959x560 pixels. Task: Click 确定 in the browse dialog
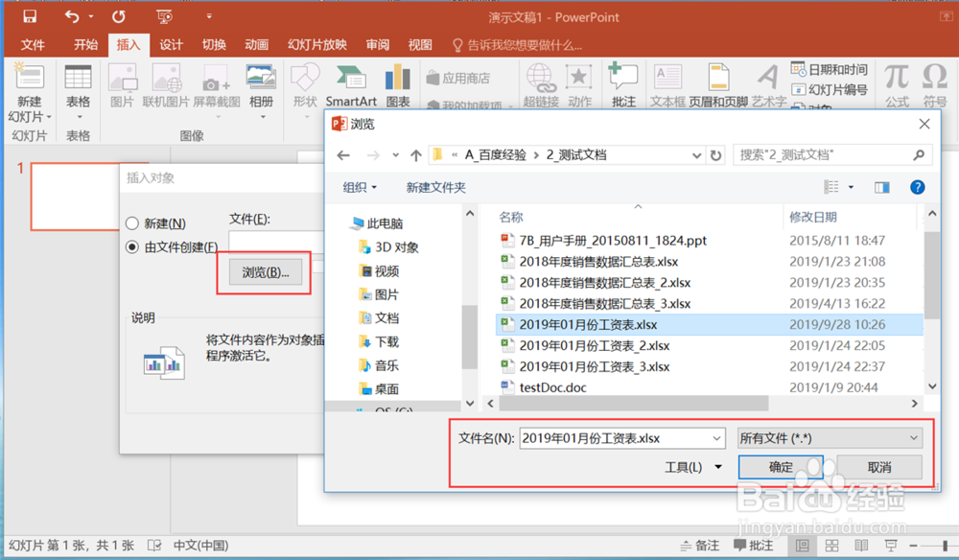(781, 467)
